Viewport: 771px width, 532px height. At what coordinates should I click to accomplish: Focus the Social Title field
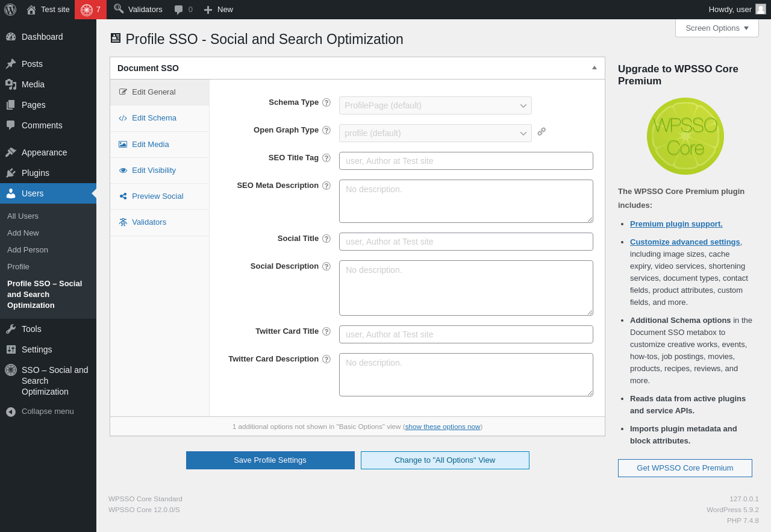tap(466, 242)
